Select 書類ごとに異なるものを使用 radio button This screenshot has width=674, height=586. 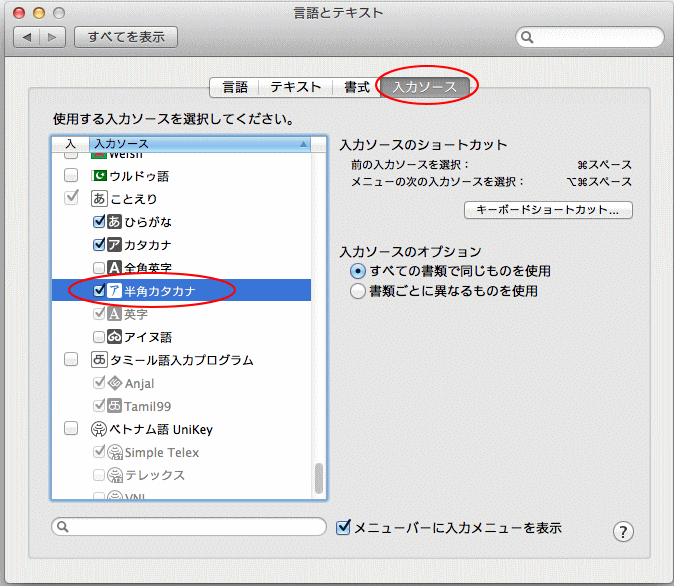tap(358, 291)
